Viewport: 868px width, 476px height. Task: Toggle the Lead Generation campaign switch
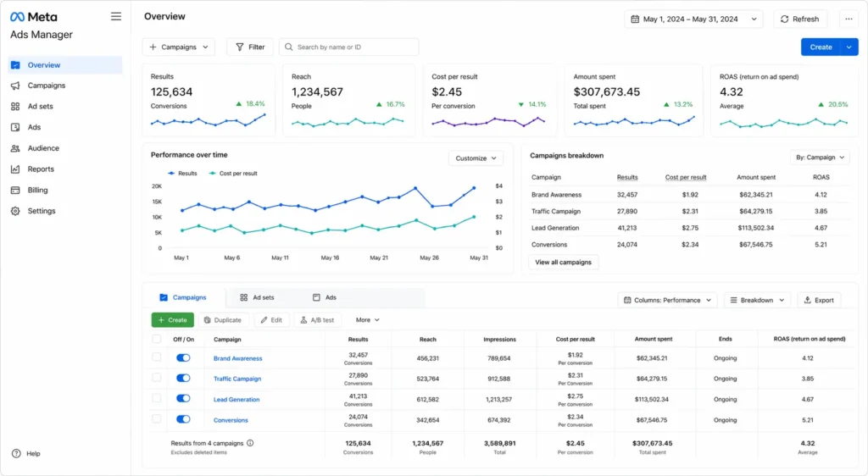tap(183, 399)
